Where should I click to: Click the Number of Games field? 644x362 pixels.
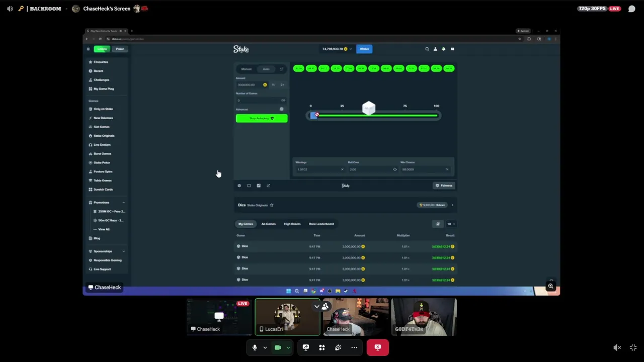[x=261, y=101]
